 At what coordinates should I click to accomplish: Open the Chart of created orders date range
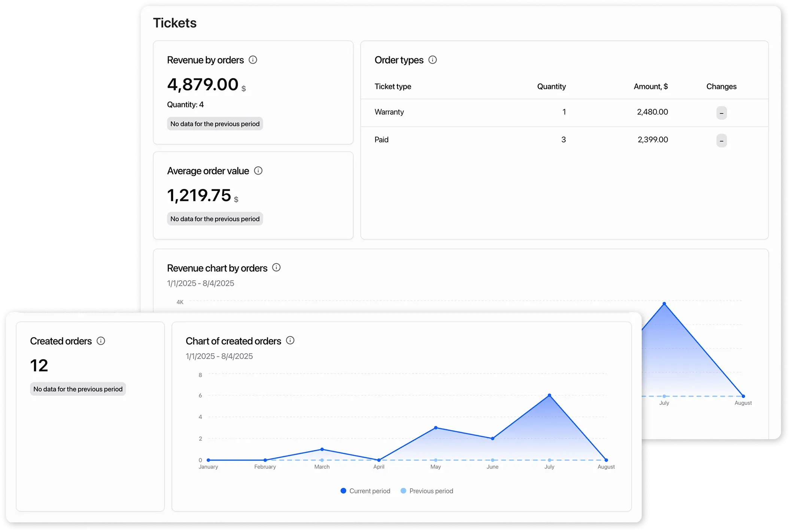[x=219, y=356]
